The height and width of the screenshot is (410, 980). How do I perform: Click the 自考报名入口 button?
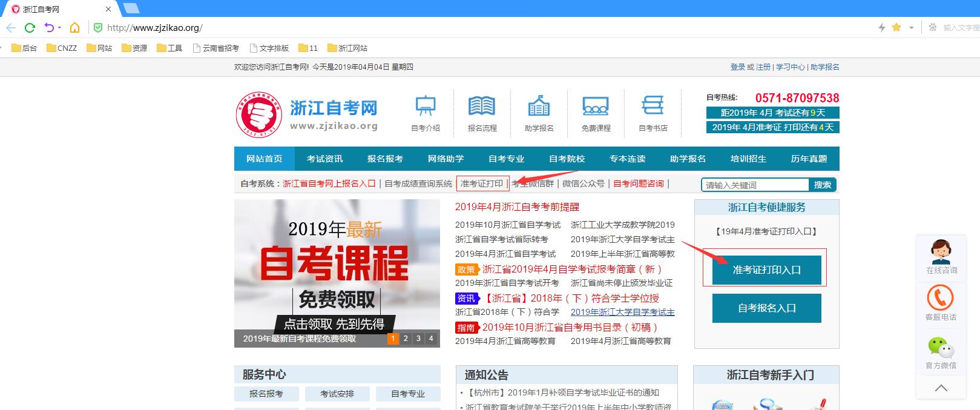point(766,308)
